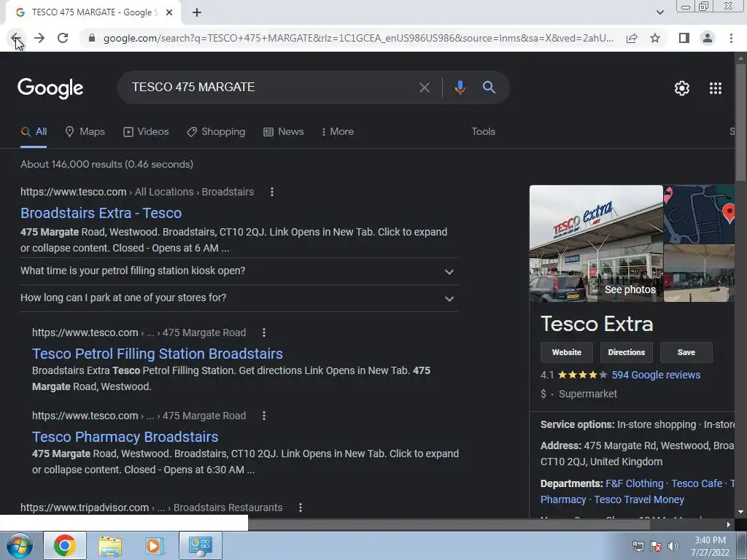Go back using the browser back arrow
This screenshot has height=560, width=747.
(15, 38)
